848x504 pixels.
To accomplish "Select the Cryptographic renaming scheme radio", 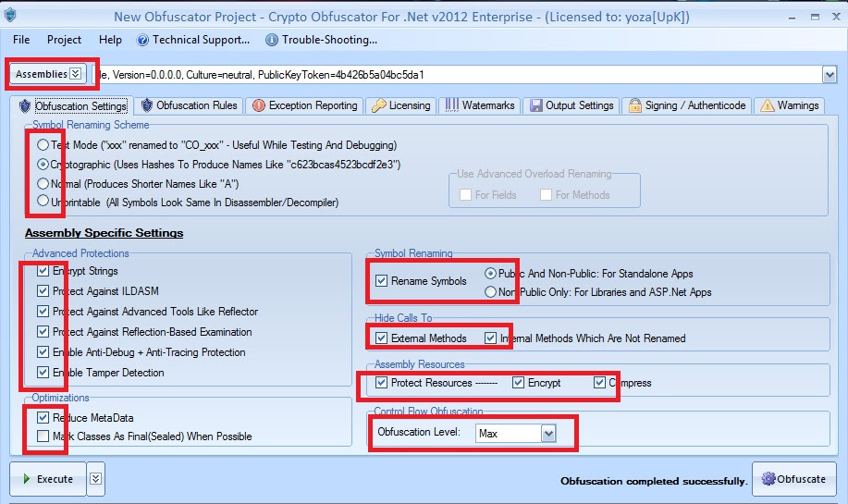I will (x=43, y=164).
